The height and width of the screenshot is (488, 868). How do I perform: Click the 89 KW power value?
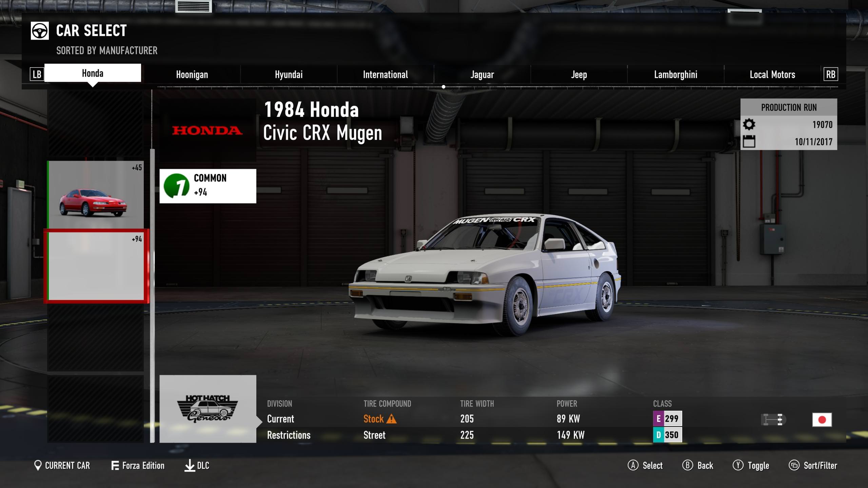tap(568, 419)
